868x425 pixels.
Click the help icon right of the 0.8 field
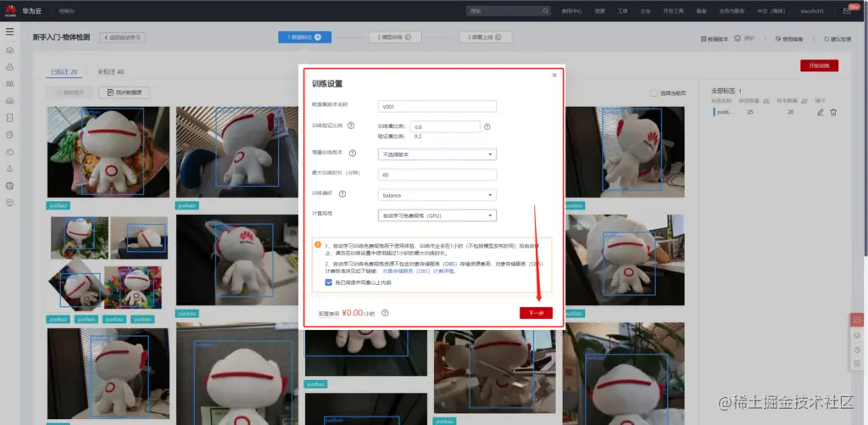coord(487,126)
